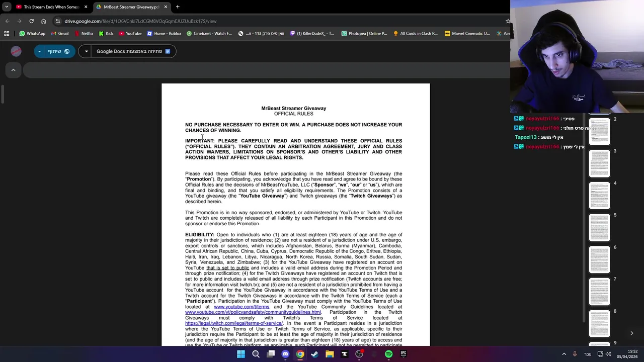Select page 4 thumbnail
Screen dimensions: 644x362
tap(599, 196)
